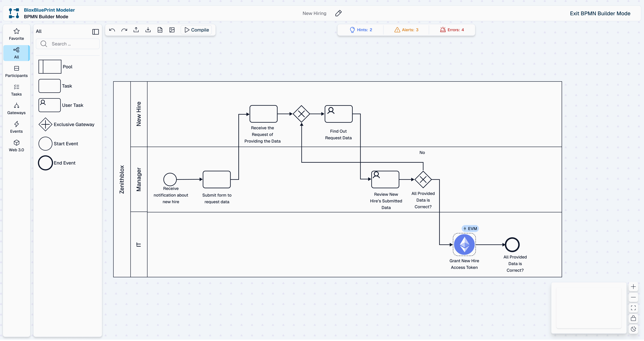Select the Receive the Request task box
Screen dimensions: 644x341
point(263,114)
